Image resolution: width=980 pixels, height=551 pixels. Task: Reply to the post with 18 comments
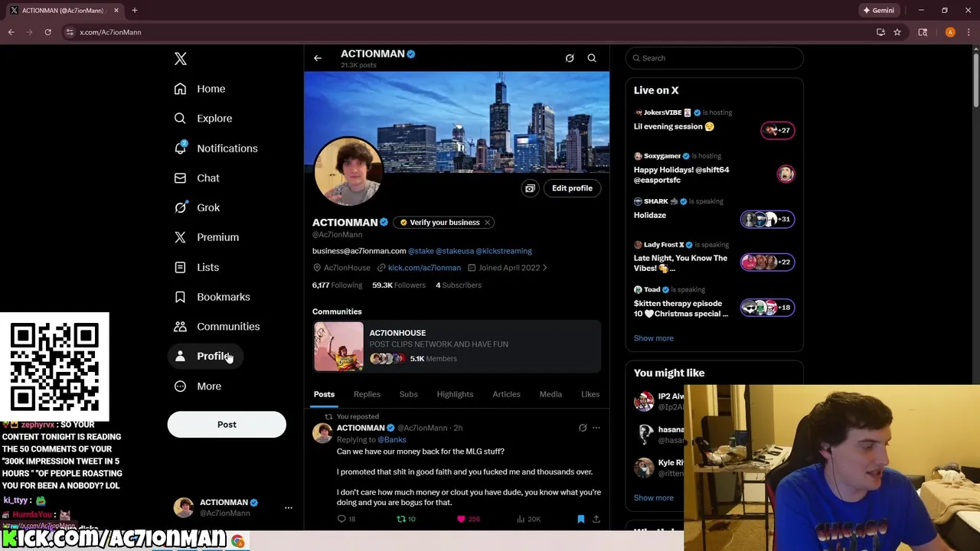(346, 519)
